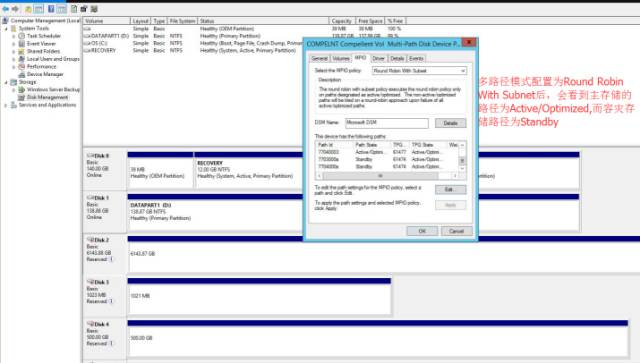The height and width of the screenshot is (363, 640).
Task: Expand Services and Applications node
Action: 6,105
